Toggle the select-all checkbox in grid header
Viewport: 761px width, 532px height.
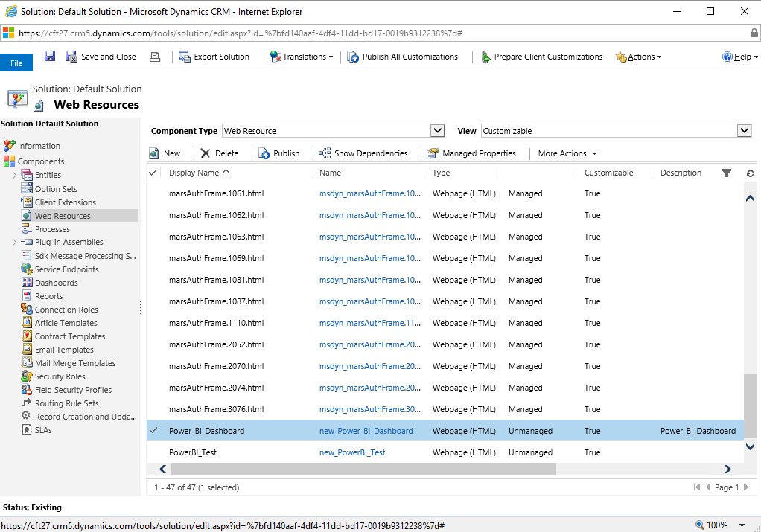coord(153,173)
